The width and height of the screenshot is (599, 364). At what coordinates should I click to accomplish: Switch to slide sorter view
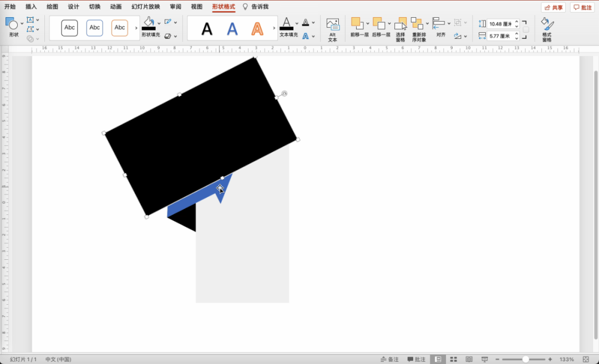coord(454,360)
